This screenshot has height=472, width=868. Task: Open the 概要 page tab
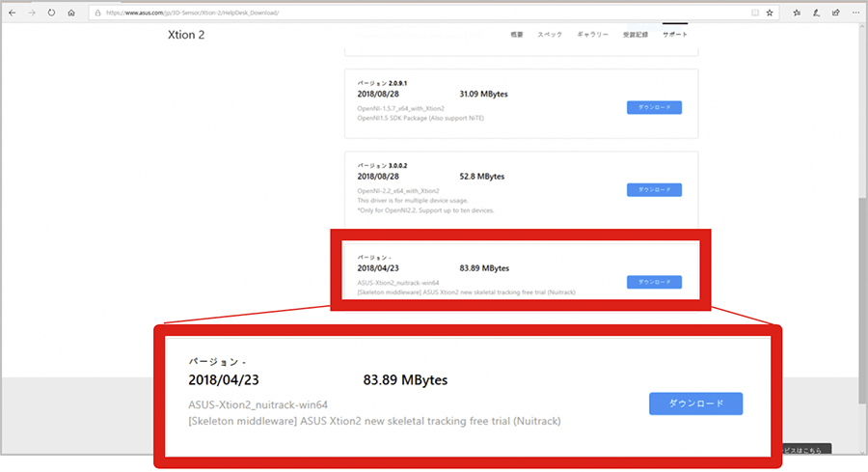pyautogui.click(x=517, y=35)
